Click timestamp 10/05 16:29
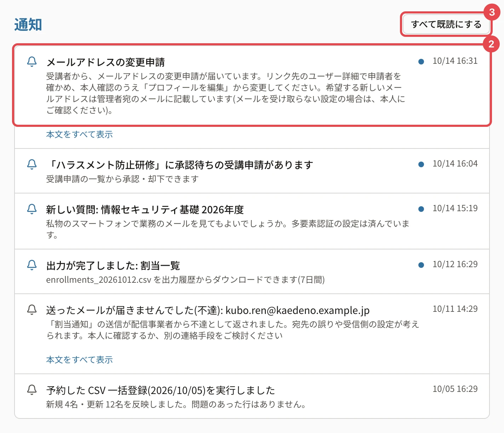This screenshot has height=433, width=504. (x=455, y=389)
